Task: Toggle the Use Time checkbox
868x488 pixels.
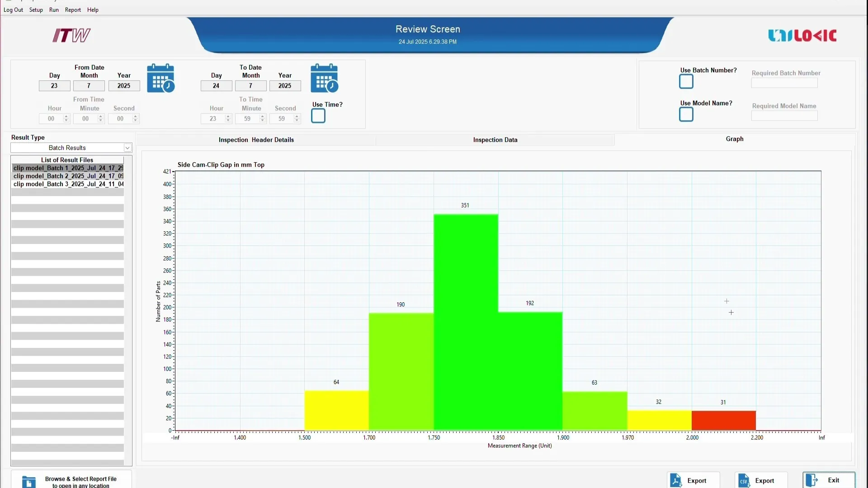Action: pos(318,116)
